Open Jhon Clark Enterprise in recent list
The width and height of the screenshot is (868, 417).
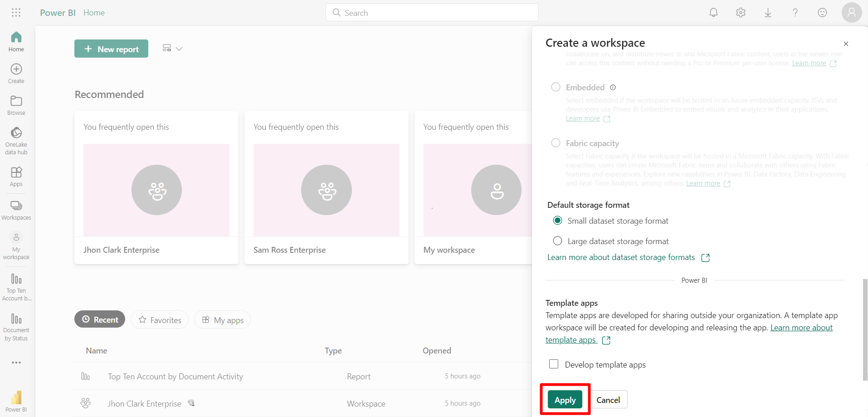pos(145,403)
